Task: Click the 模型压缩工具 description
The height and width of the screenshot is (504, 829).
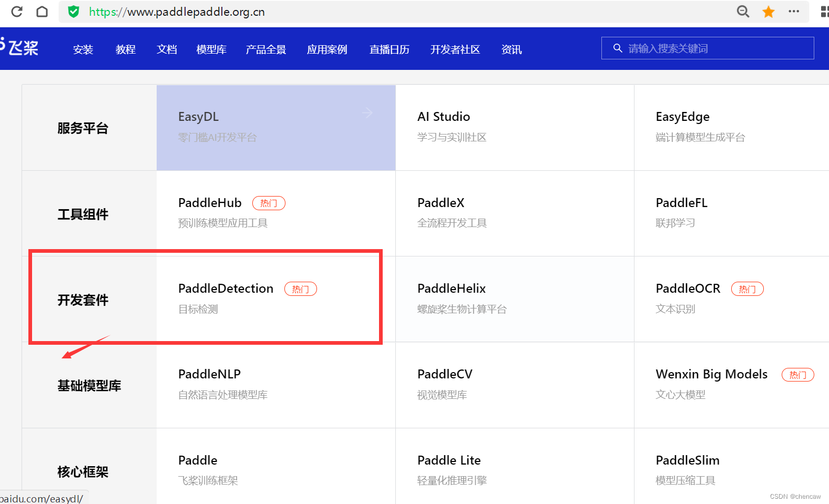Action: [685, 481]
